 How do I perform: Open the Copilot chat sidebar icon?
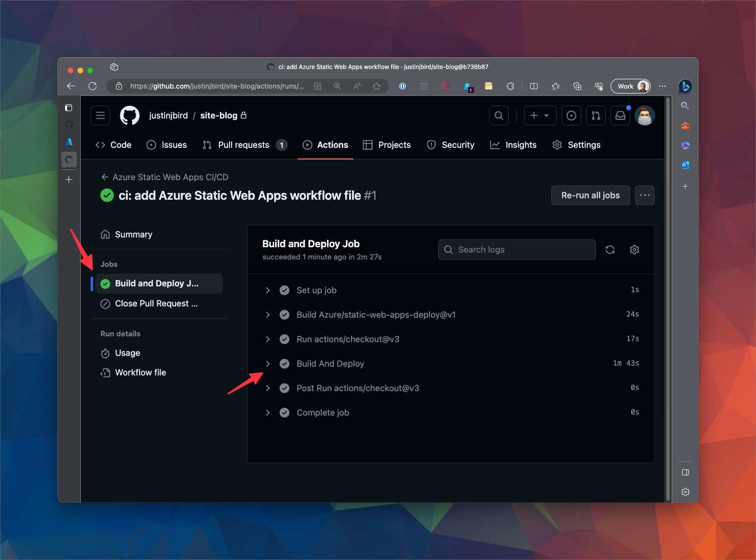(x=685, y=86)
